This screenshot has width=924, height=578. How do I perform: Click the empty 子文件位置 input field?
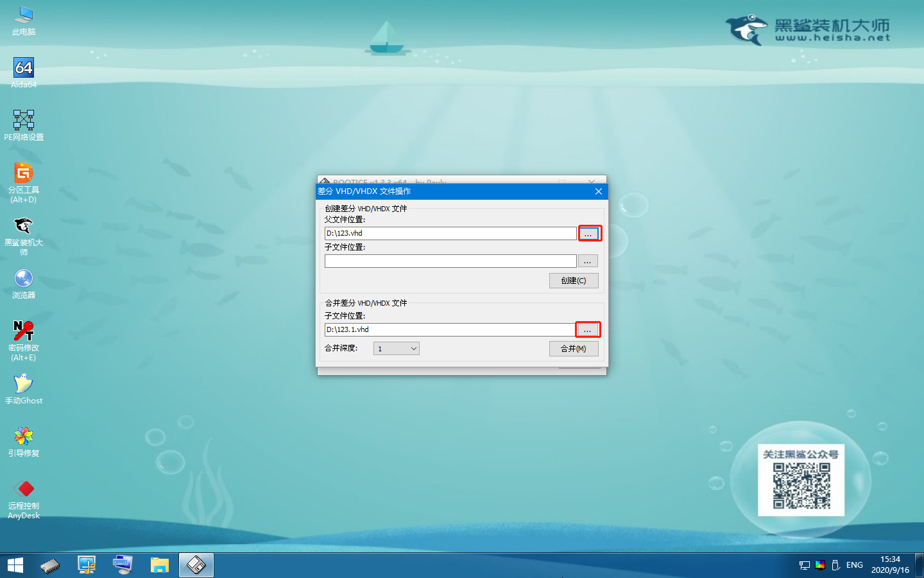(x=450, y=261)
